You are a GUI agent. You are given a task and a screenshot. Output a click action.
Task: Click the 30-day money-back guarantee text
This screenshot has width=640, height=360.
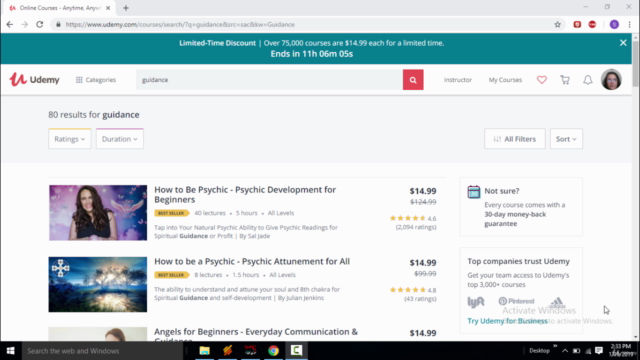[515, 219]
